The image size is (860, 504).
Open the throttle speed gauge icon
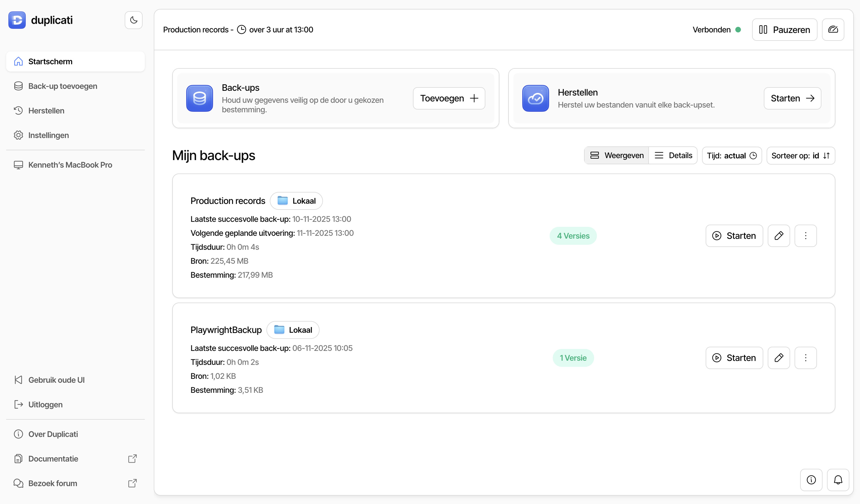pyautogui.click(x=833, y=30)
